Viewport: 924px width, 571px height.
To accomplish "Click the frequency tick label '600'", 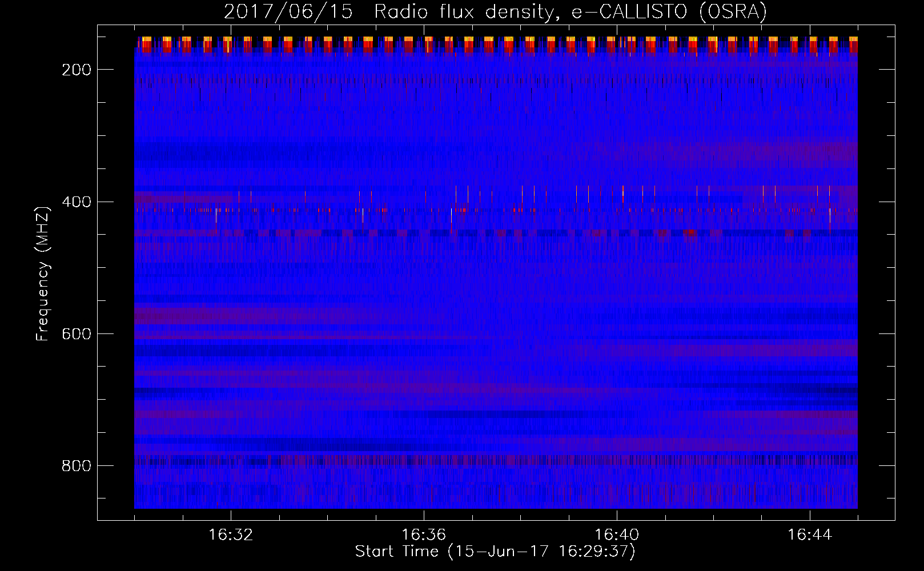I will coord(77,334).
